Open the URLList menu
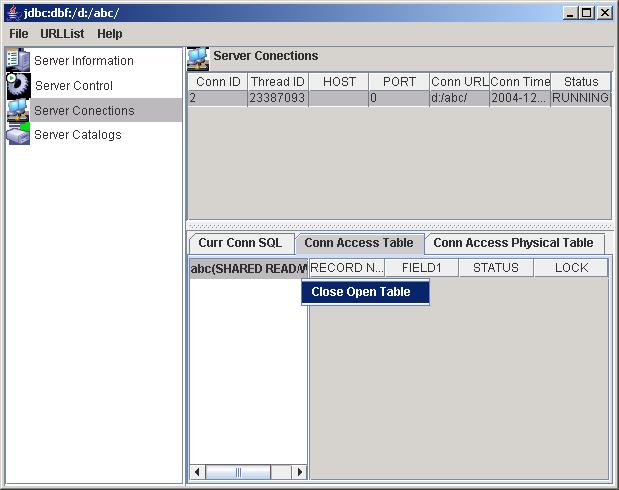Screen dimensions: 619x490 point(62,34)
